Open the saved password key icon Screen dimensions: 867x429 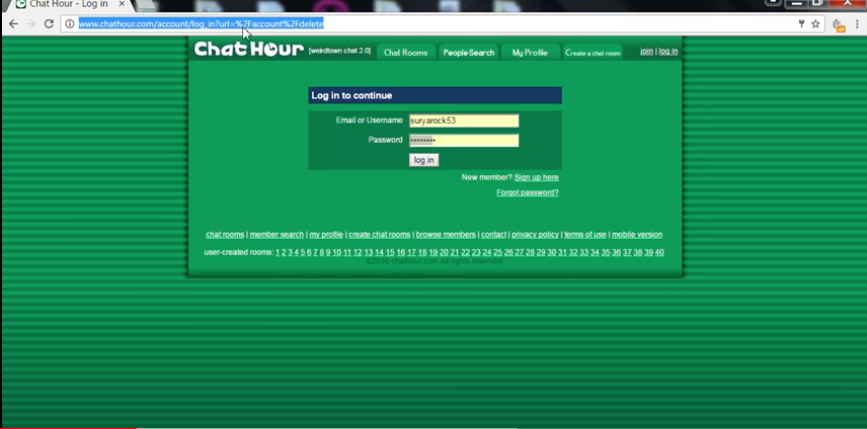coord(801,24)
